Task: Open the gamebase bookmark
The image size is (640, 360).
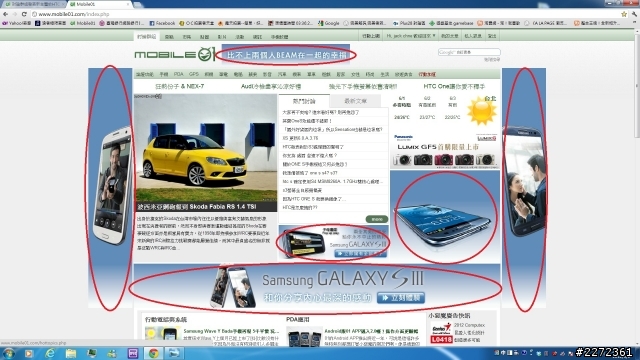Action: [x=451, y=23]
